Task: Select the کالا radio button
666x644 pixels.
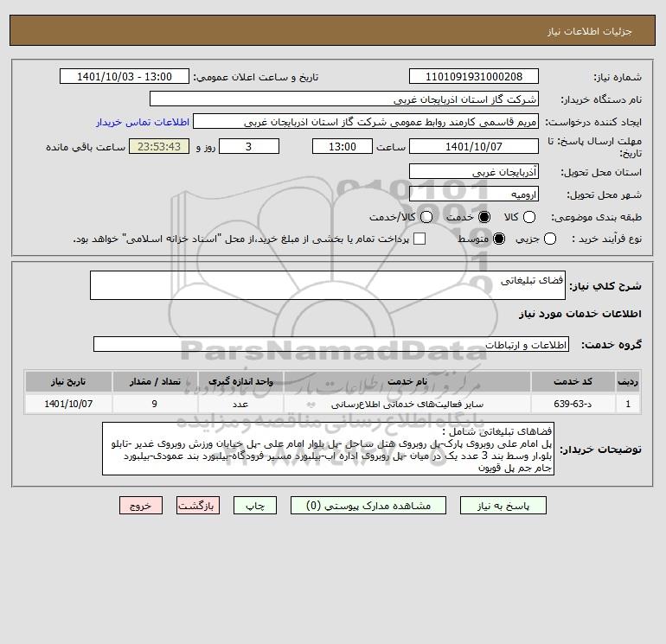Action: coord(529,217)
